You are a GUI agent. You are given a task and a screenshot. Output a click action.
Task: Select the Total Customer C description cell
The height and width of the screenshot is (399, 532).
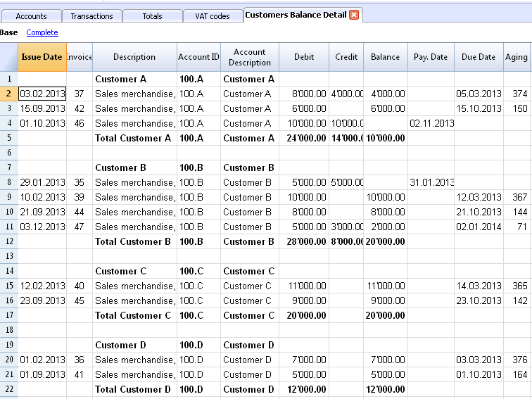(134, 315)
